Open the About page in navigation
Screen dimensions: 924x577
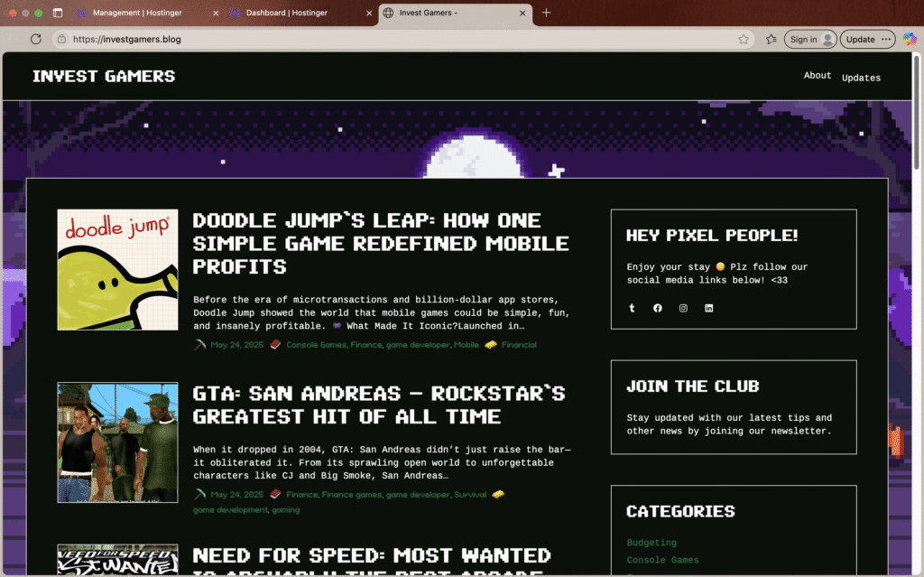818,75
